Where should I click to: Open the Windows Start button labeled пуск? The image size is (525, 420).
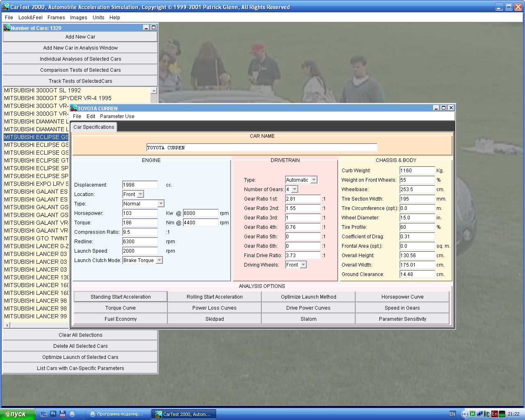coord(18,414)
